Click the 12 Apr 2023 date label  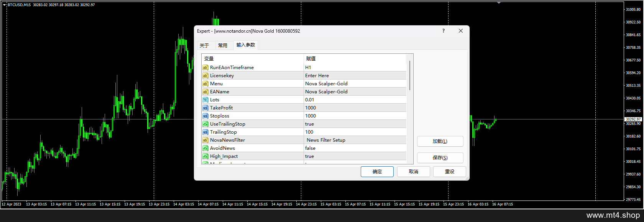11,204
